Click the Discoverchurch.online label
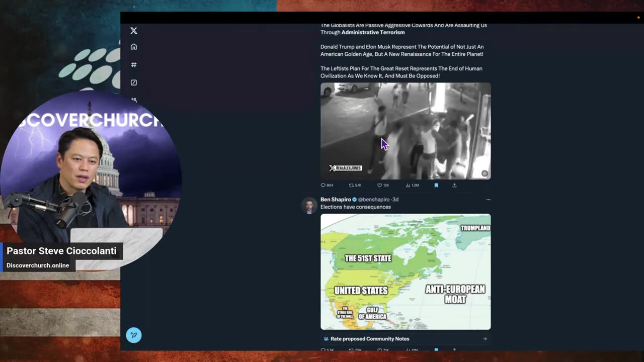This screenshot has width=644, height=362. tap(38, 265)
